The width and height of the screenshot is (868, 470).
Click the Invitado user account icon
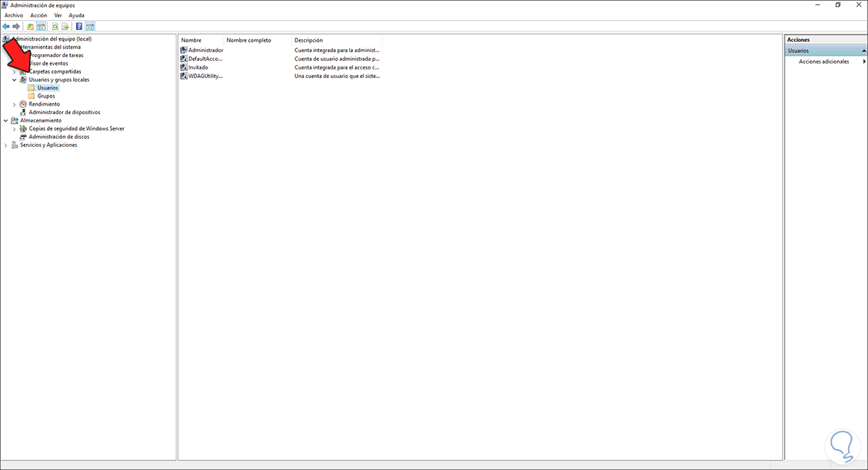coord(184,67)
